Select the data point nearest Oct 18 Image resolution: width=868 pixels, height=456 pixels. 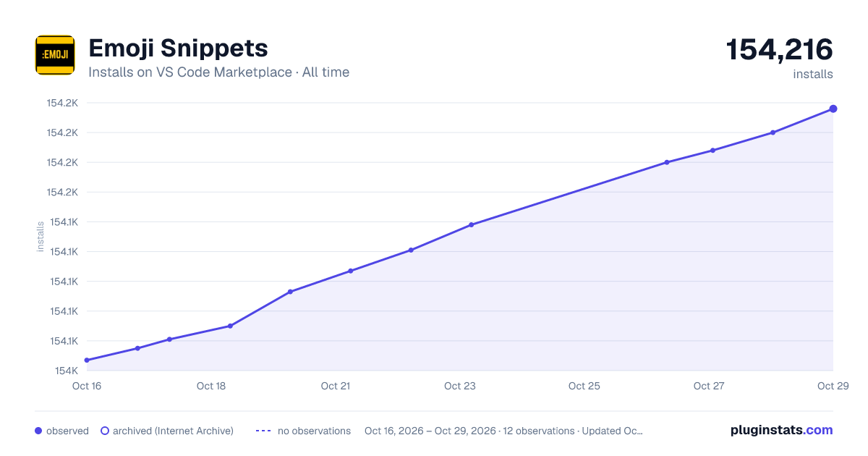tap(230, 326)
